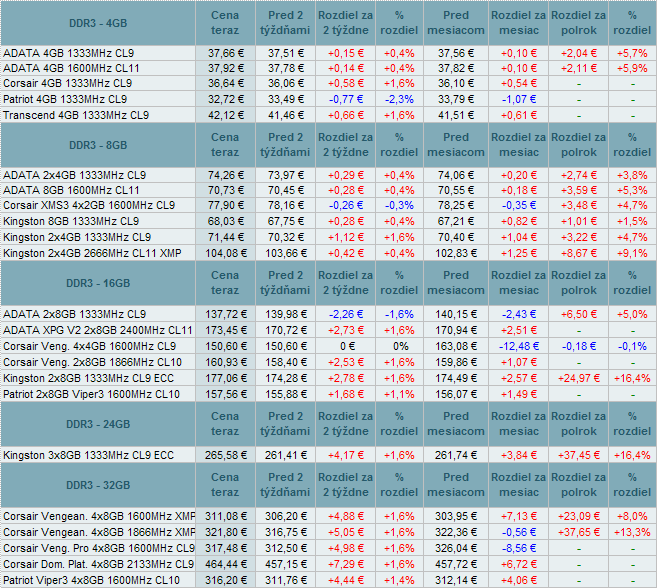Select the '+5,9%' half-year percent cell

coord(632,68)
